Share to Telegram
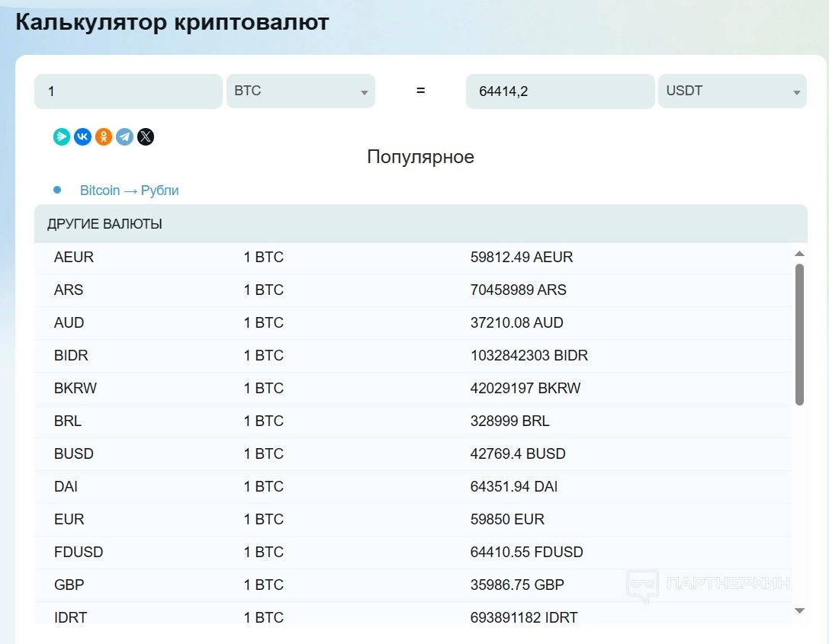This screenshot has height=644, width=829. pos(125,137)
